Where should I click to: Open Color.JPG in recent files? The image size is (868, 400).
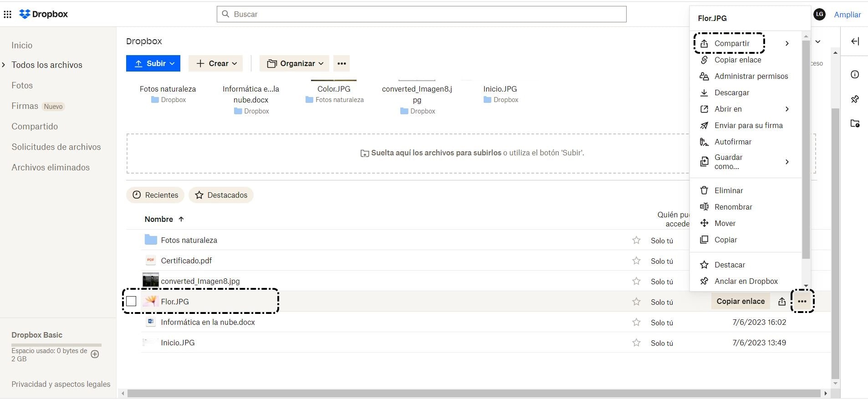pyautogui.click(x=334, y=89)
